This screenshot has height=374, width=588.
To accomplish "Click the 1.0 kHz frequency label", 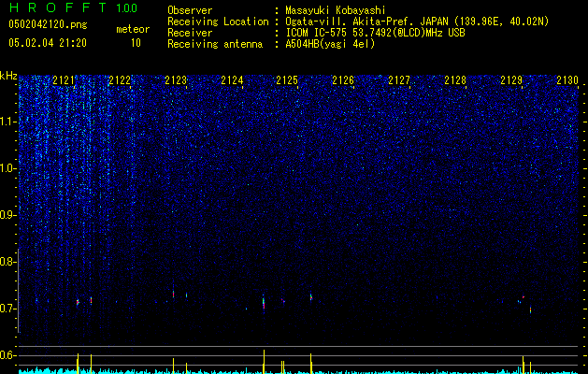I will click(7, 168).
